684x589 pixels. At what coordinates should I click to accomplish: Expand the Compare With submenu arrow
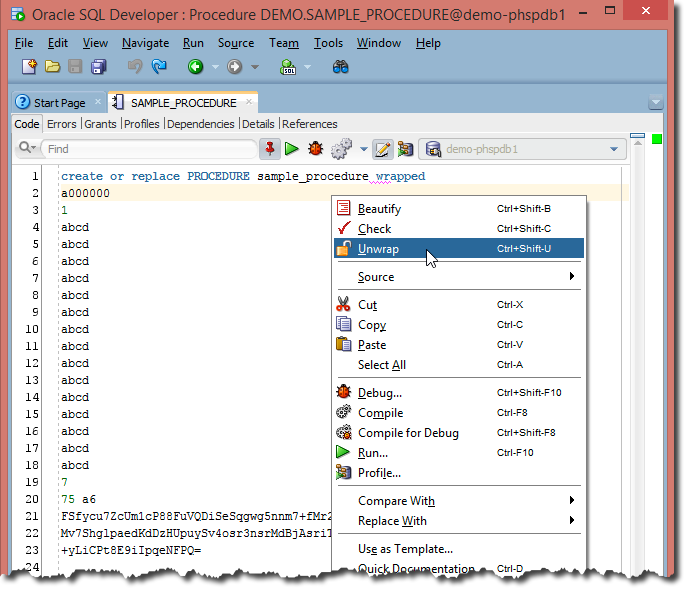tap(571, 500)
